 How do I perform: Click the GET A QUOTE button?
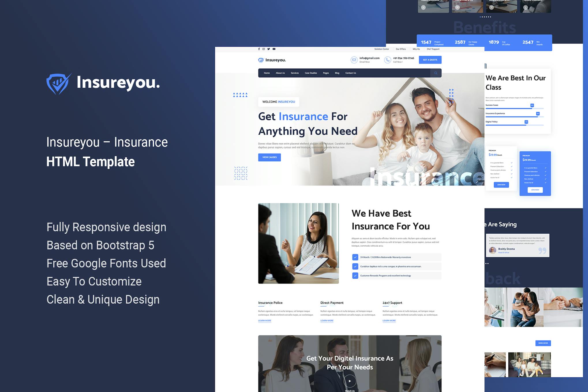tap(430, 60)
